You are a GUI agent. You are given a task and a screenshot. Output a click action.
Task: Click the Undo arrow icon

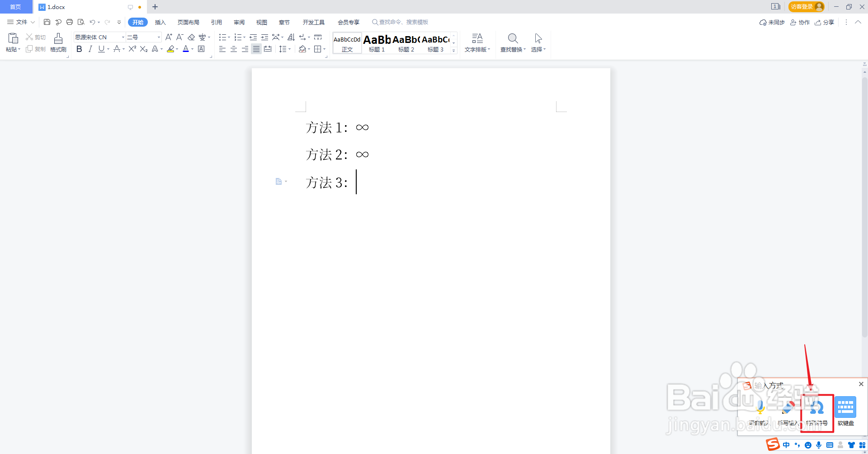(92, 22)
